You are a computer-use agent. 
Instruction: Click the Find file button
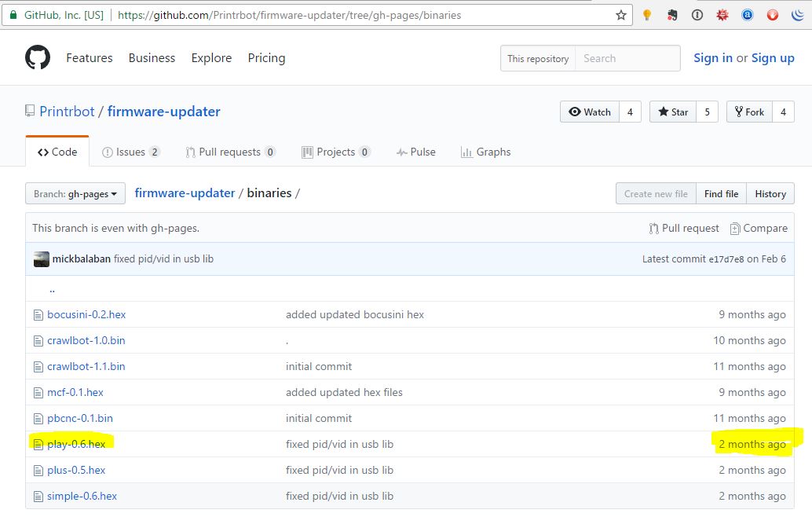[x=722, y=194]
